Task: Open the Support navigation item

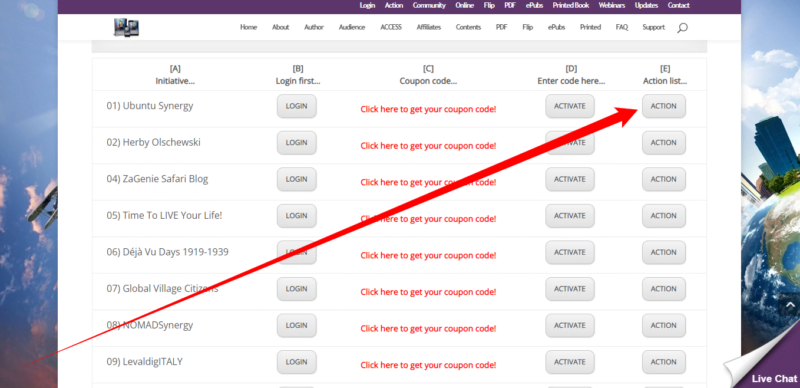Action: 654,27
